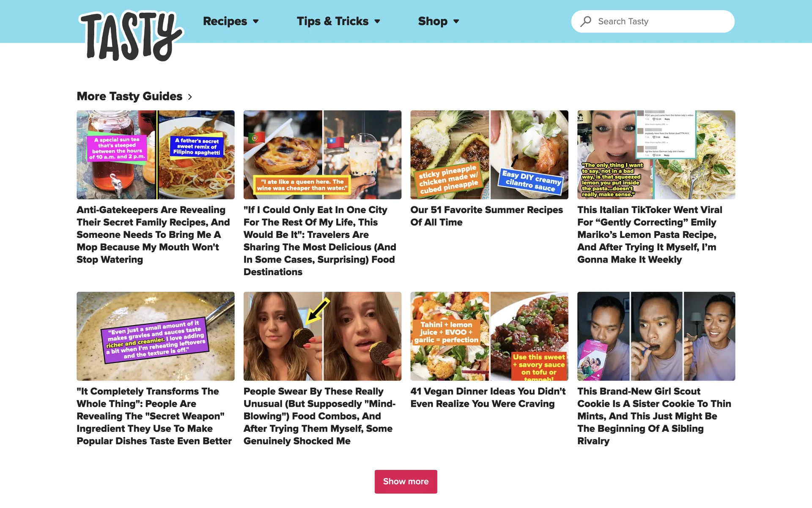Open the Girl Scout cookie thumbnail
812x508 pixels.
pos(656,336)
